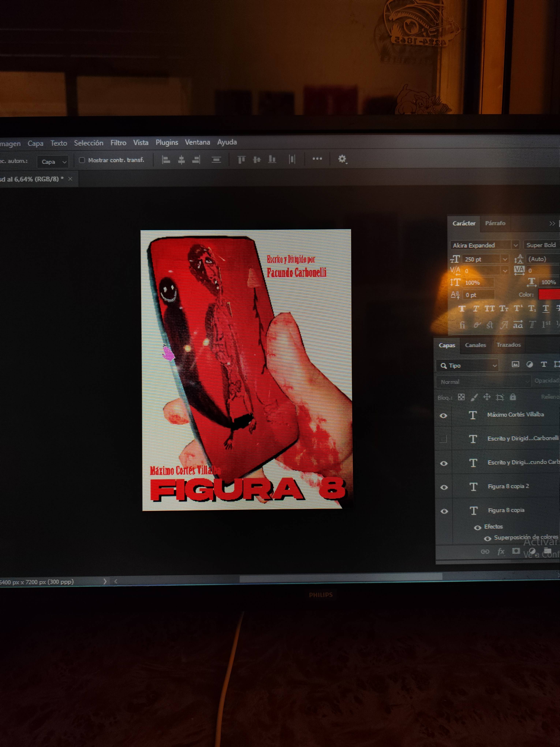Align left edges in options bar
This screenshot has width=560, height=747.
point(166,160)
